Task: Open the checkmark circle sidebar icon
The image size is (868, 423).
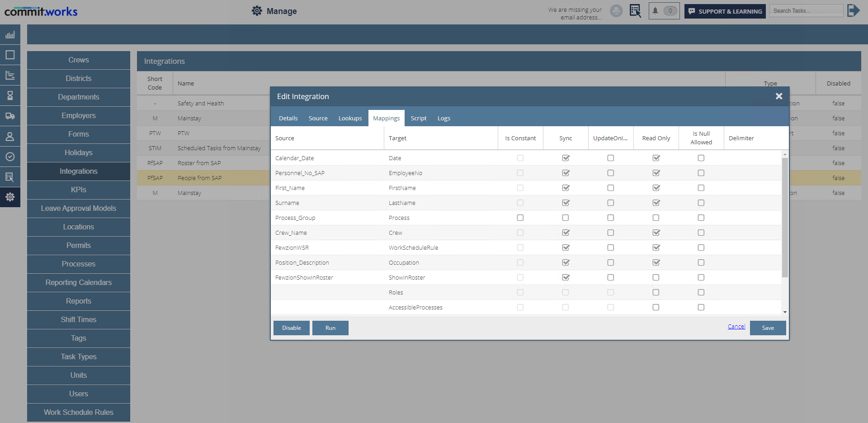Action: coord(10,157)
